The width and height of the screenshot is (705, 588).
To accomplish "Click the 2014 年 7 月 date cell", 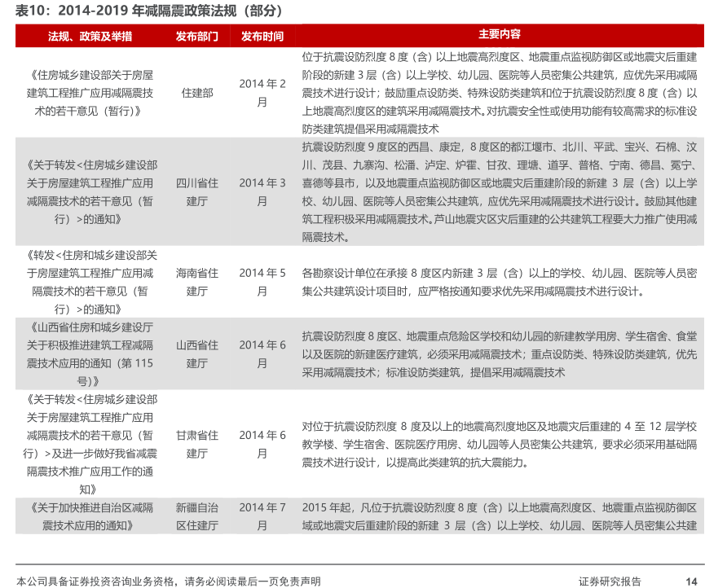I will 262,516.
